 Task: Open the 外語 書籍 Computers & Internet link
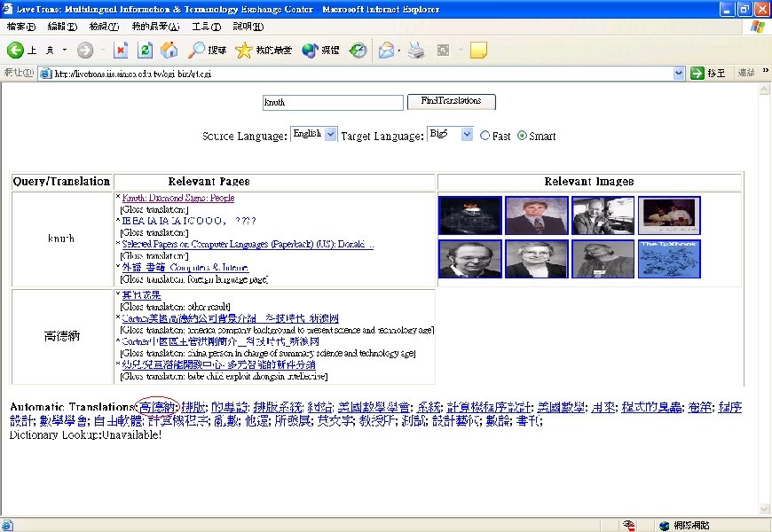click(185, 267)
